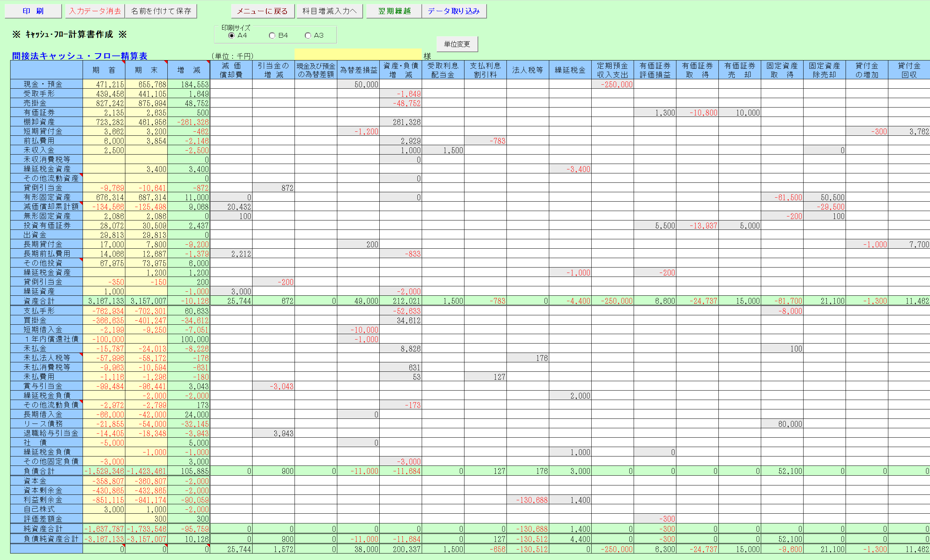The height and width of the screenshot is (560, 930).
Task: Select the 増減 column header
Action: click(x=189, y=70)
